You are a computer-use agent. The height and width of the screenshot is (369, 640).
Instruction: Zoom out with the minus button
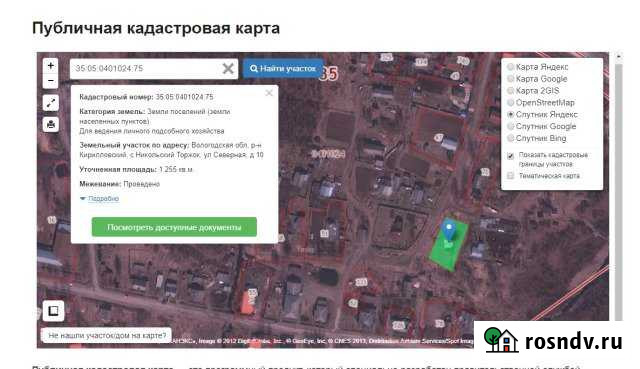click(x=51, y=81)
